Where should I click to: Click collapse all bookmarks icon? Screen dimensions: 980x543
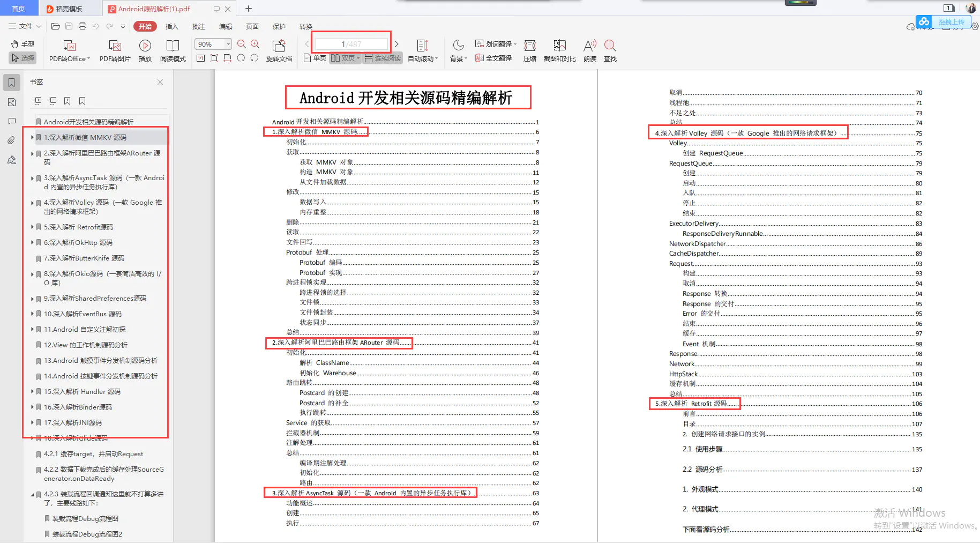pyautogui.click(x=53, y=101)
